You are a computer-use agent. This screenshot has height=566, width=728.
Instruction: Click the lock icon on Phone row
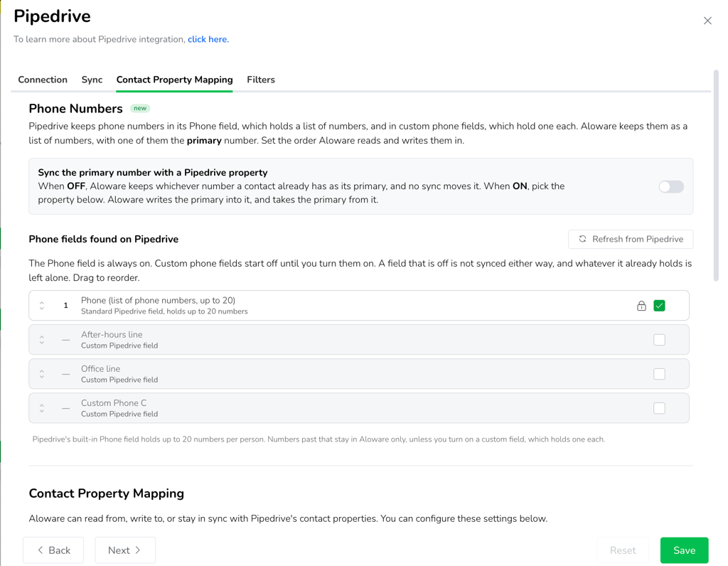(x=641, y=306)
